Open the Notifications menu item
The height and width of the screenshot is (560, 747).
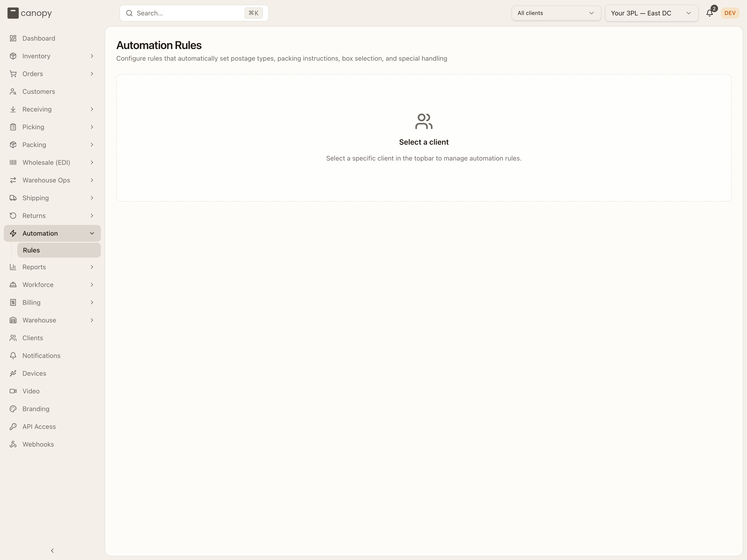[52, 355]
